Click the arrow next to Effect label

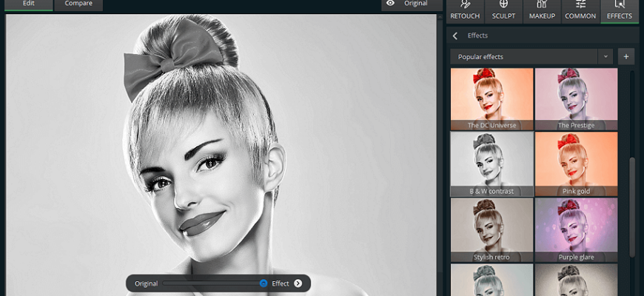[298, 283]
